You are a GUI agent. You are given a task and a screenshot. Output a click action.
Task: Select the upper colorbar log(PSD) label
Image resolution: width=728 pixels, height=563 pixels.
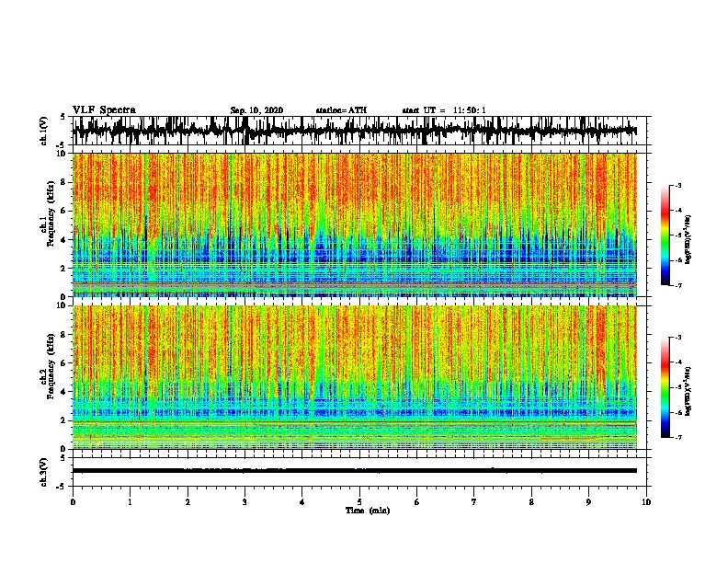pyautogui.click(x=688, y=239)
